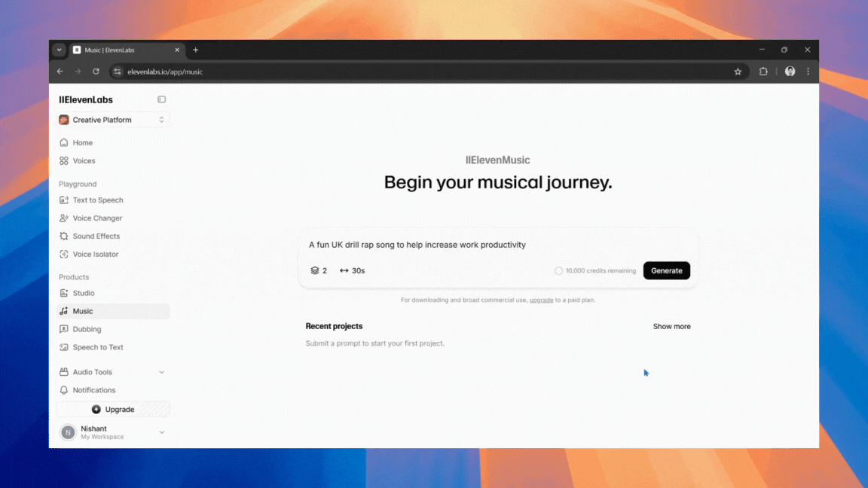
Task: Open the tab search dropdown arrow
Action: tap(60, 50)
